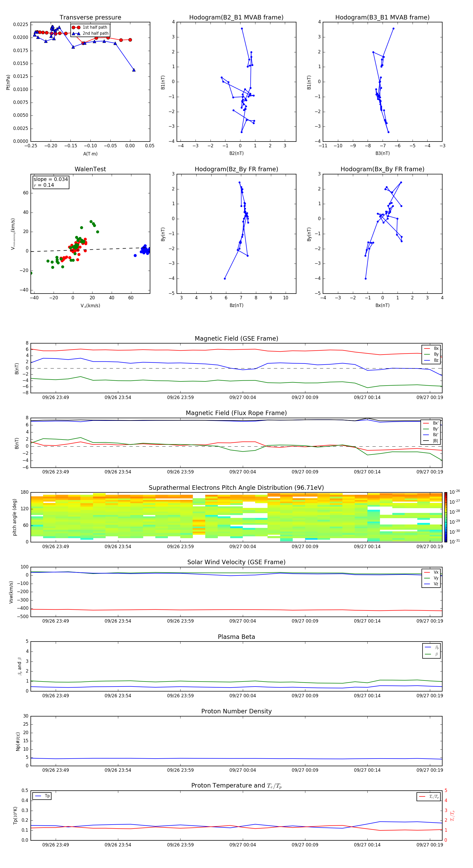Click the By' legend entry in Flux Rope panel
The image size is (473, 868).
point(431,429)
